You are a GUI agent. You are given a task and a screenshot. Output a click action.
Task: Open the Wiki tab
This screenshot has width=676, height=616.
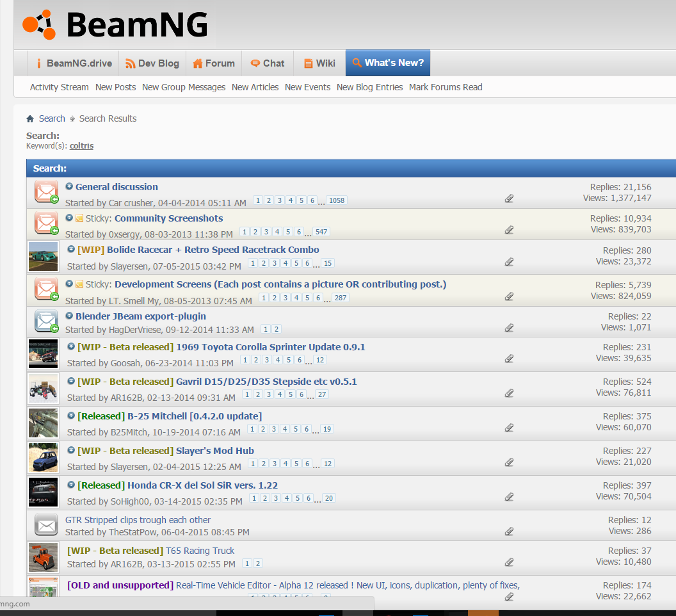click(319, 63)
